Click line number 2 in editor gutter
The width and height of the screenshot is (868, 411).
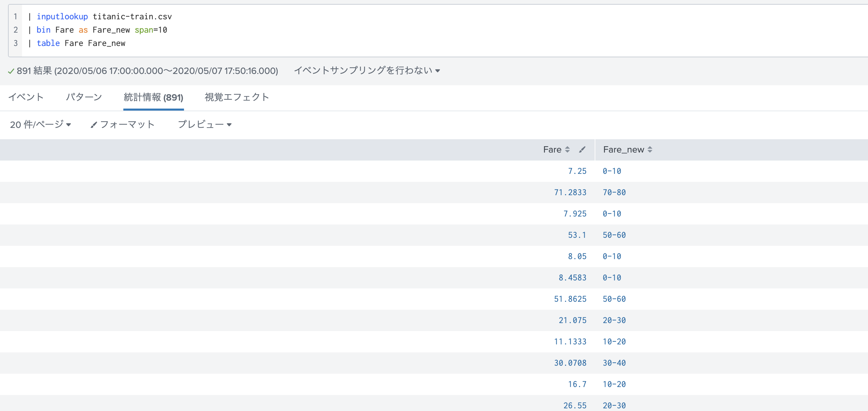15,30
